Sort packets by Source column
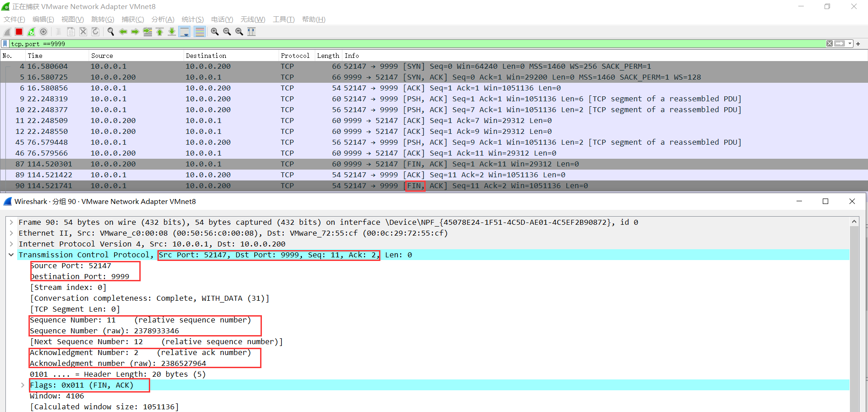Image resolution: width=868 pixels, height=412 pixels. [x=136, y=56]
